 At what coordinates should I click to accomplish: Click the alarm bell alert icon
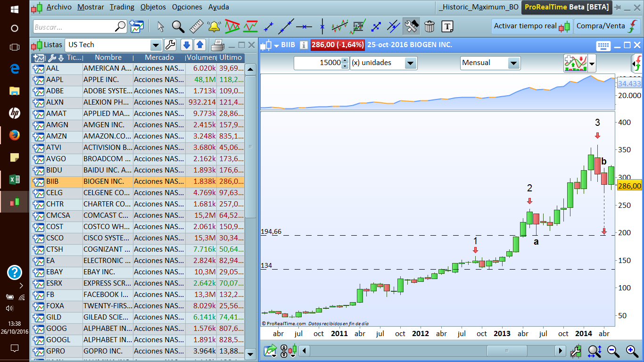click(214, 26)
